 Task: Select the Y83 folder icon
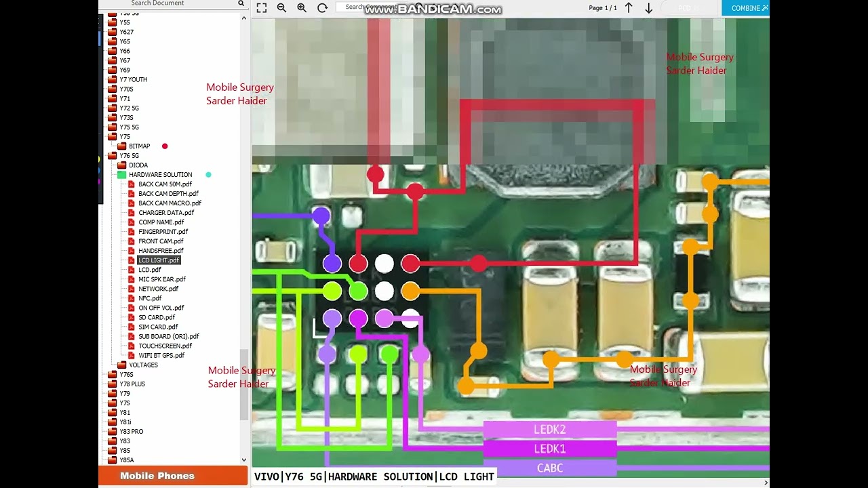pos(112,440)
